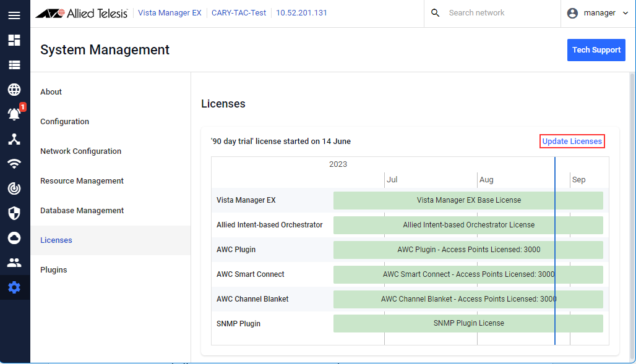Open the dashboard grid icon

[x=14, y=40]
